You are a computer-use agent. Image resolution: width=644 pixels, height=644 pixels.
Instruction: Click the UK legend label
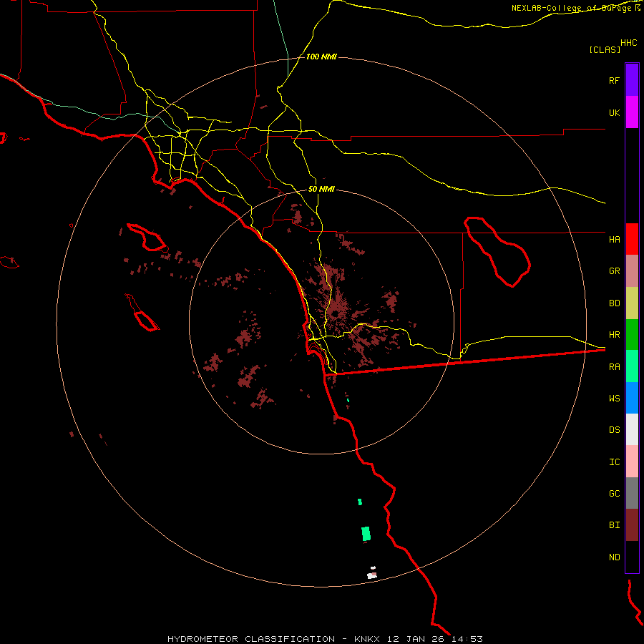coord(615,112)
